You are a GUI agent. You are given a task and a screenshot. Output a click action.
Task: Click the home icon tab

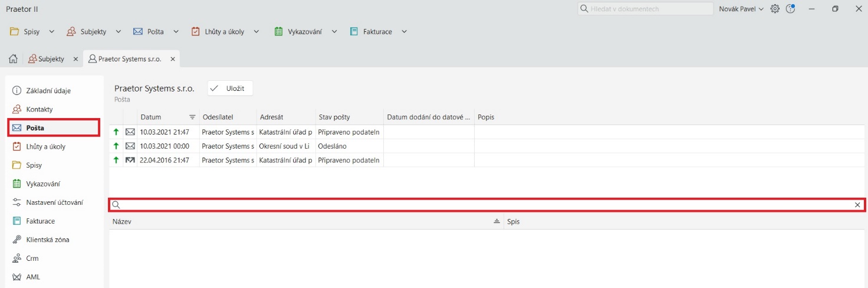12,59
